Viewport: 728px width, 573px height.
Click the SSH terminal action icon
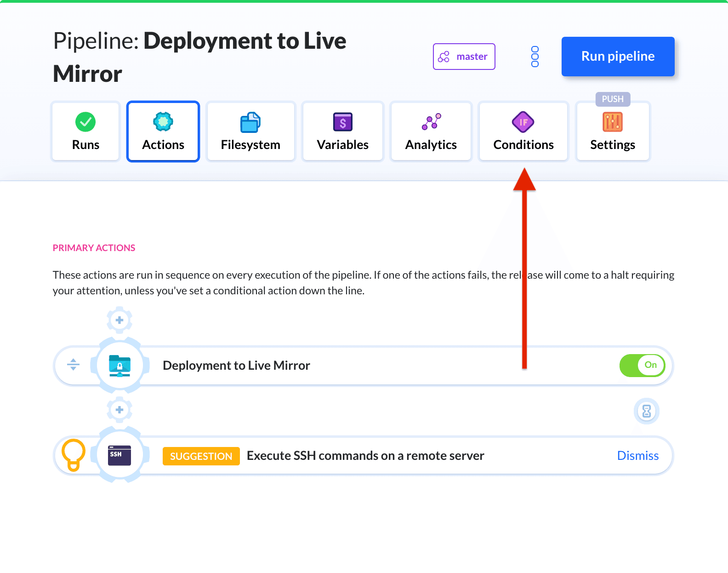coord(120,455)
